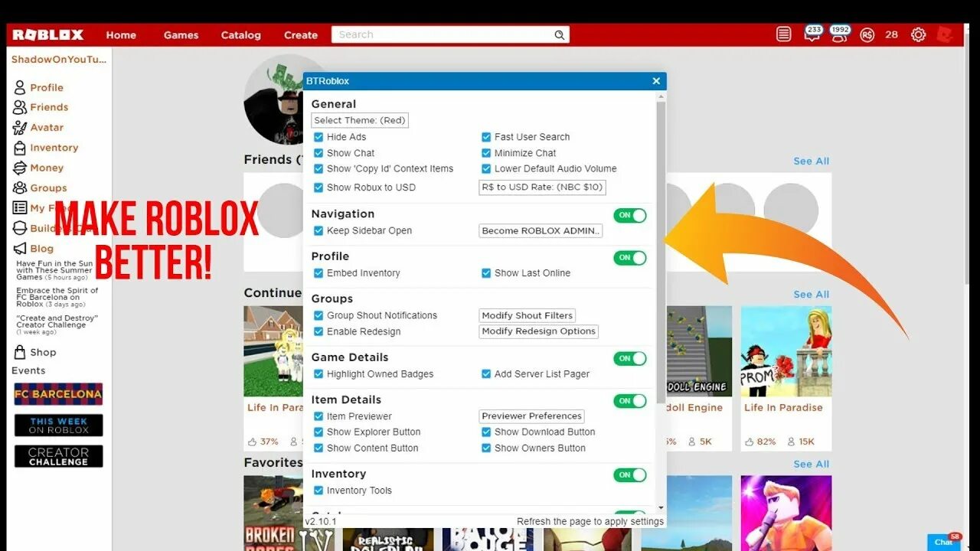980x551 pixels.
Task: Open the settings gear icon
Action: (x=919, y=34)
